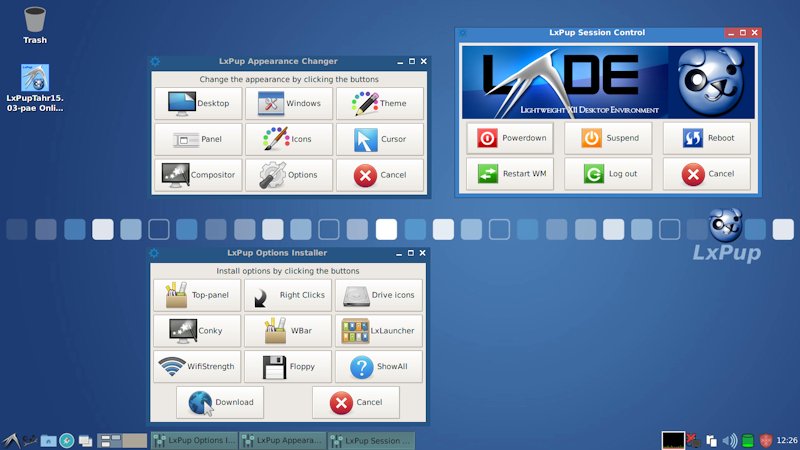This screenshot has width=800, height=450.
Task: Open window menu of Options Installer
Action: [x=154, y=253]
